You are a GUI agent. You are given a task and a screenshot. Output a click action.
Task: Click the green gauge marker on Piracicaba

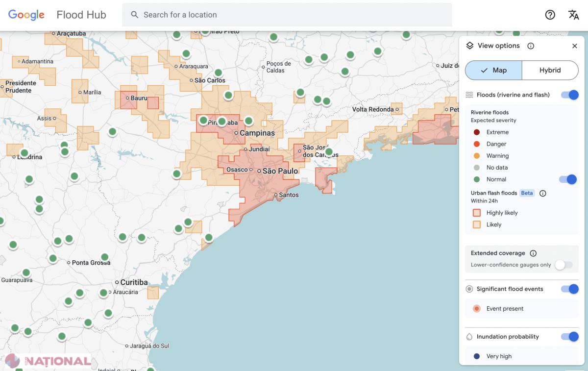click(221, 121)
